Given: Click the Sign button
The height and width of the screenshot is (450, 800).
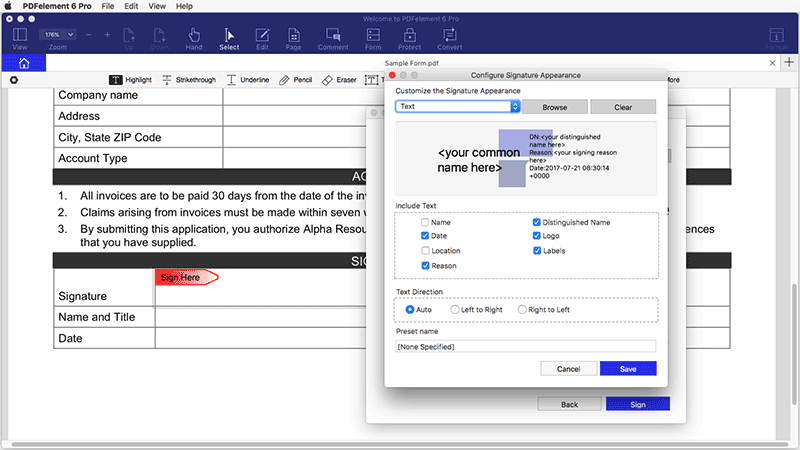Looking at the screenshot, I should pos(638,404).
